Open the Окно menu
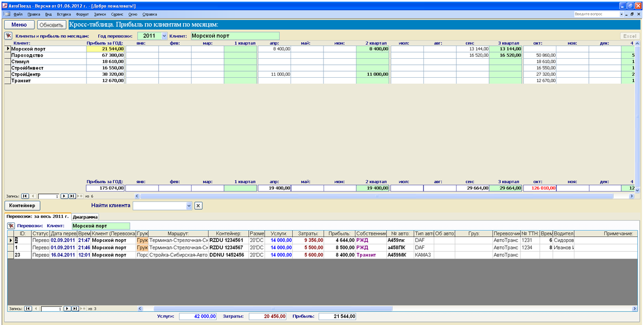 [133, 14]
